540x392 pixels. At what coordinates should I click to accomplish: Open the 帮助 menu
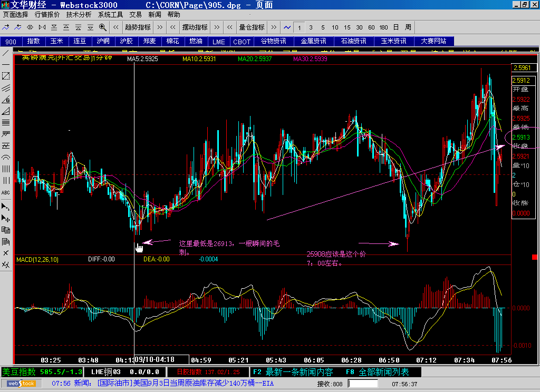174,14
